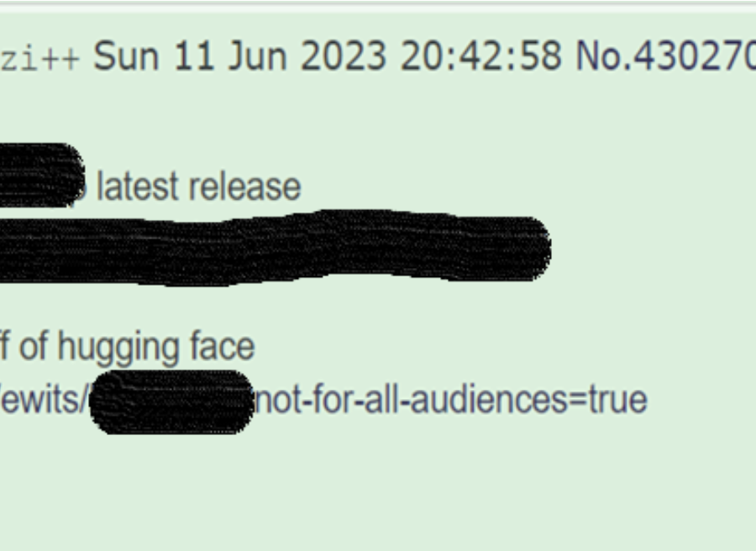Click the "=true" ending of the URL
Screen dimensions: 756x551
pyautogui.click(x=607, y=400)
